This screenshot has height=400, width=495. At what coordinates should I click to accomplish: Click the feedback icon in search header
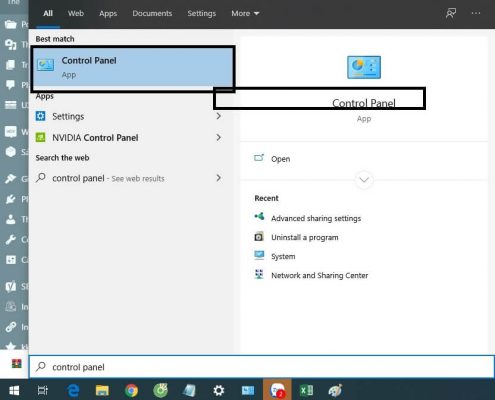pos(451,13)
